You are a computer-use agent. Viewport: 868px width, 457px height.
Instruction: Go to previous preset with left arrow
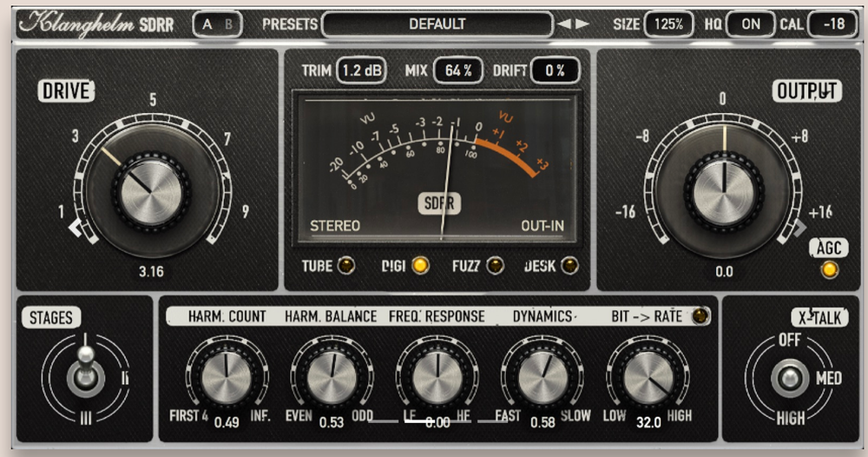[564, 24]
